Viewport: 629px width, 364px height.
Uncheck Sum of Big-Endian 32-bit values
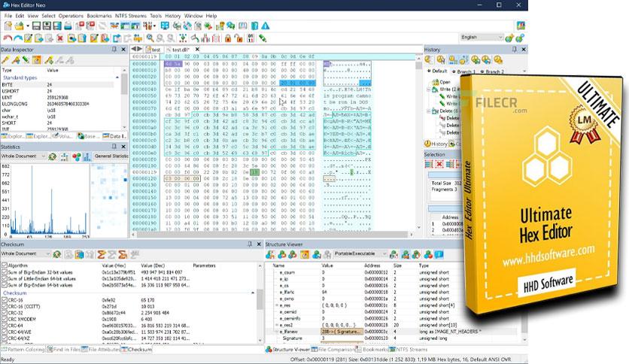(5, 272)
